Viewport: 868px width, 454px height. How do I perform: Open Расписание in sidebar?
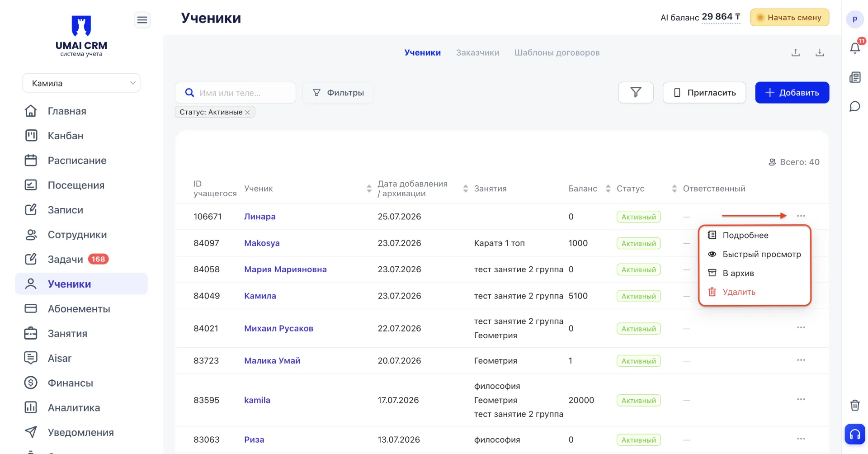(77, 161)
